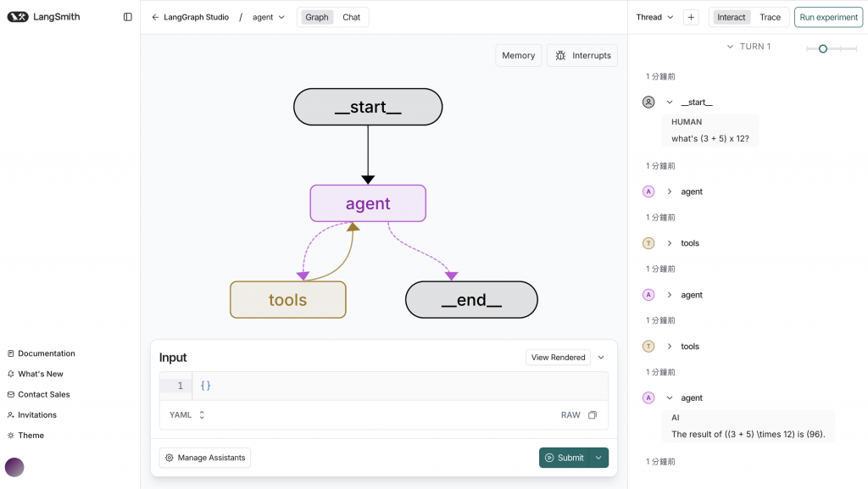
Task: Open the user profile avatar
Action: pos(14,468)
